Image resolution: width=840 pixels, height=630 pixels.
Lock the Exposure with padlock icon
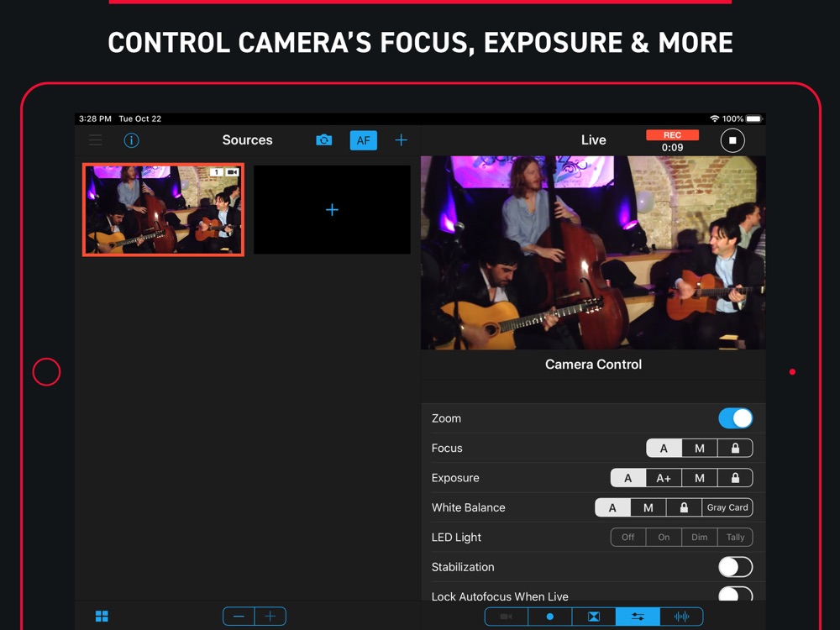pyautogui.click(x=735, y=478)
